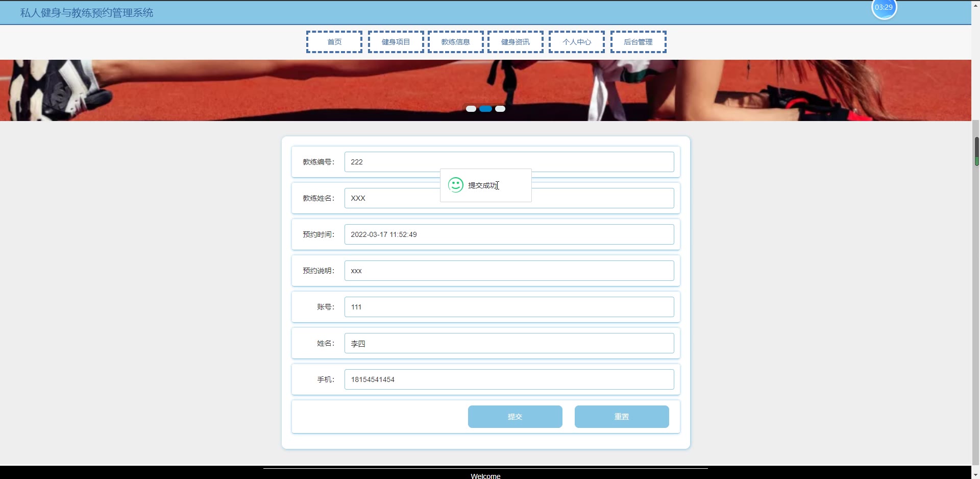Image resolution: width=980 pixels, height=479 pixels.
Task: Click the site title 私人健身与教练预约管理系统
Action: coord(87,13)
